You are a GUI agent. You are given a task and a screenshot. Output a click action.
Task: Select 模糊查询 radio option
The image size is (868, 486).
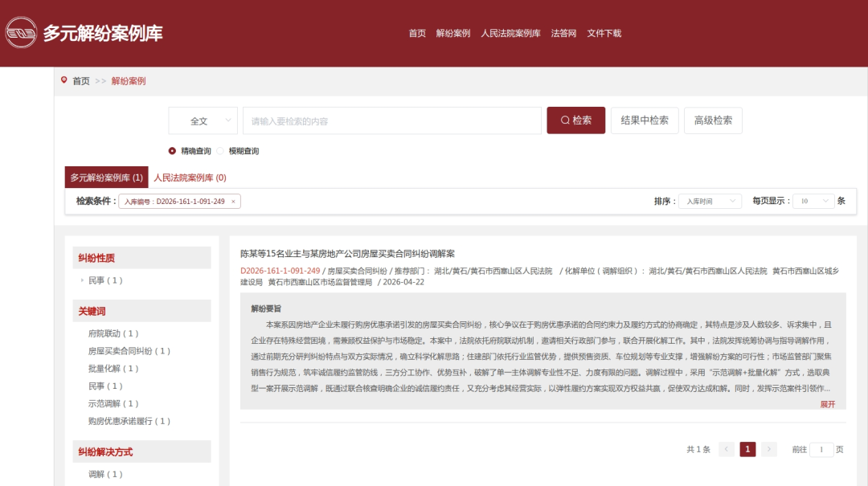coord(220,150)
